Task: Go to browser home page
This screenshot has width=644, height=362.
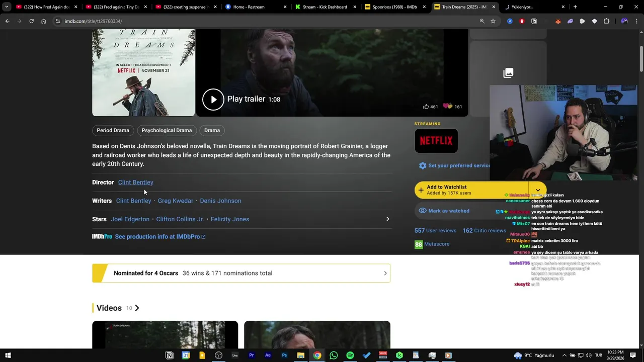Action: pos(43,21)
